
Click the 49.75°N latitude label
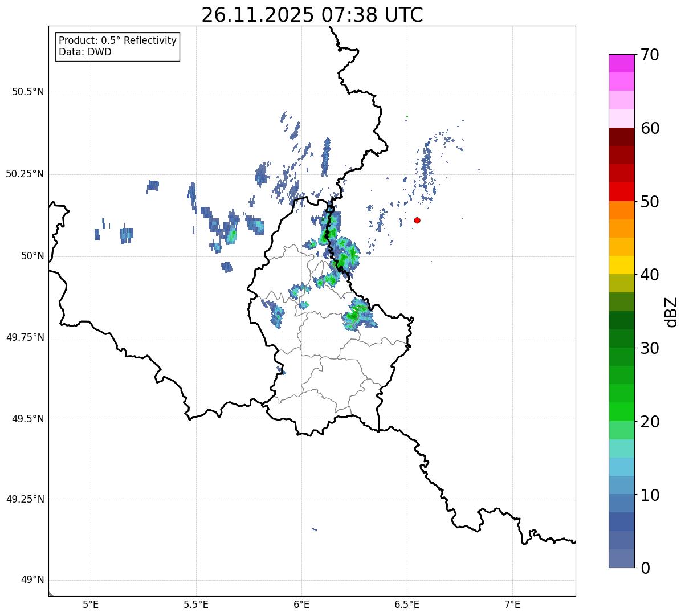pyautogui.click(x=25, y=337)
